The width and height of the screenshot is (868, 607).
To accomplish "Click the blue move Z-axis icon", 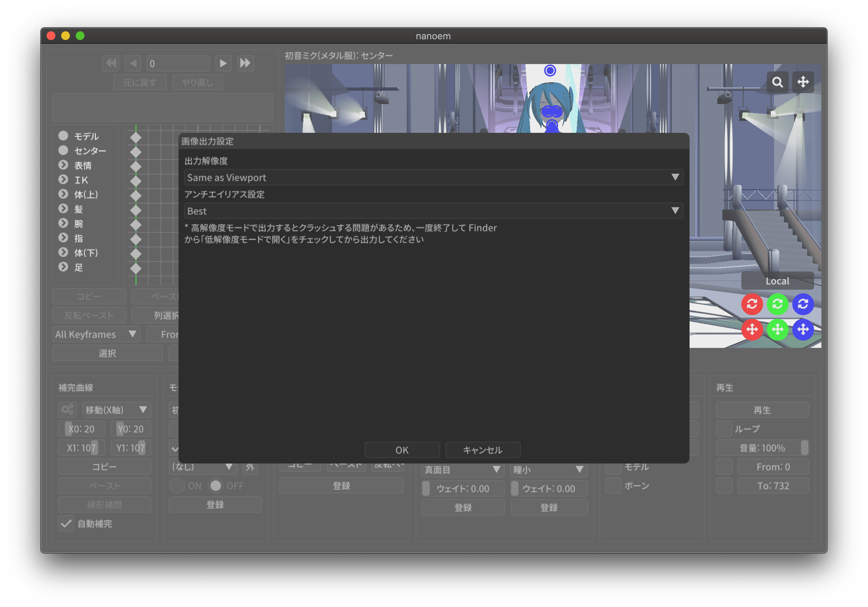I will (803, 330).
